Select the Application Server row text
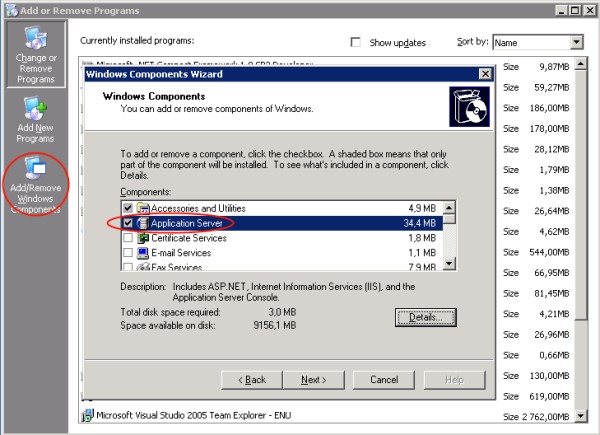The image size is (600, 435). (x=187, y=223)
